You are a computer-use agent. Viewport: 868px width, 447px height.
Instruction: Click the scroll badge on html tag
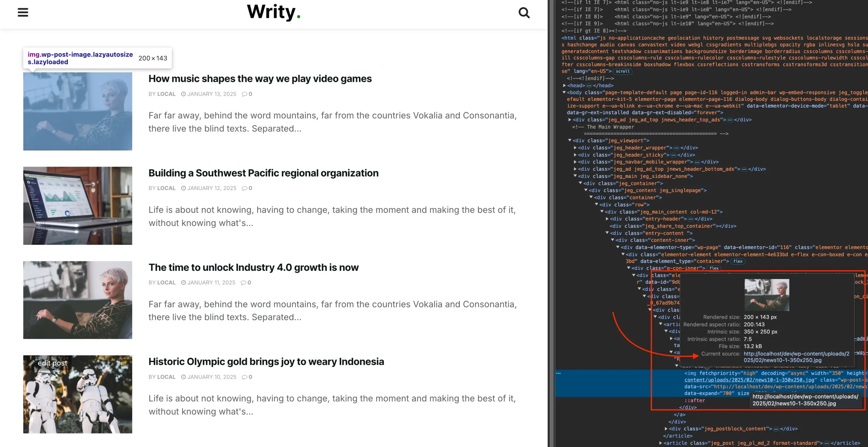click(623, 71)
